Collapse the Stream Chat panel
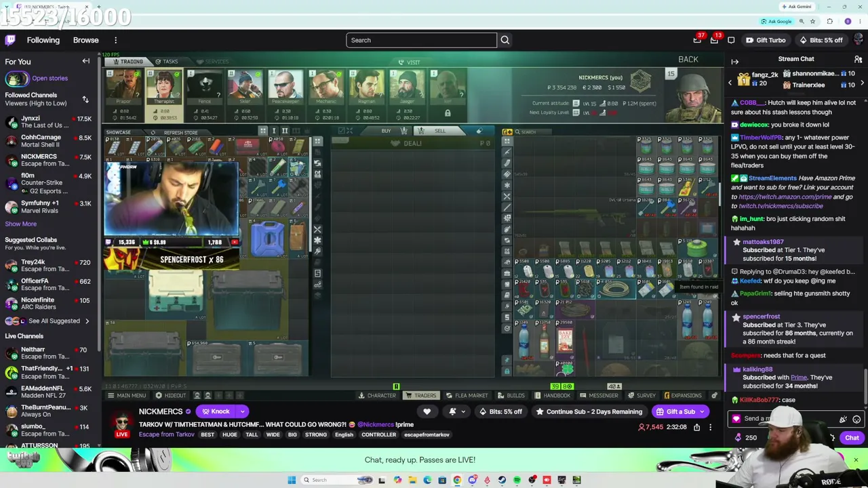 point(734,61)
